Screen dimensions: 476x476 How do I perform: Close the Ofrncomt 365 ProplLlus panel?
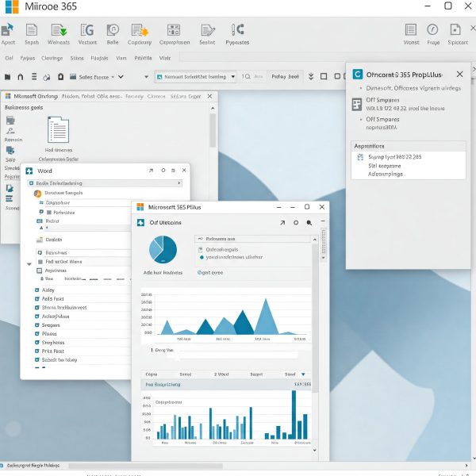(x=459, y=74)
